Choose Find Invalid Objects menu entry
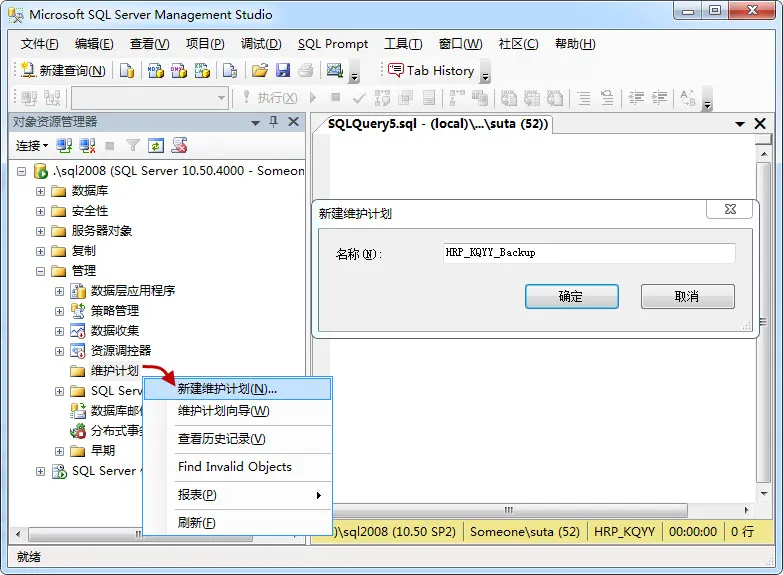The height and width of the screenshot is (575, 783). 238,467
